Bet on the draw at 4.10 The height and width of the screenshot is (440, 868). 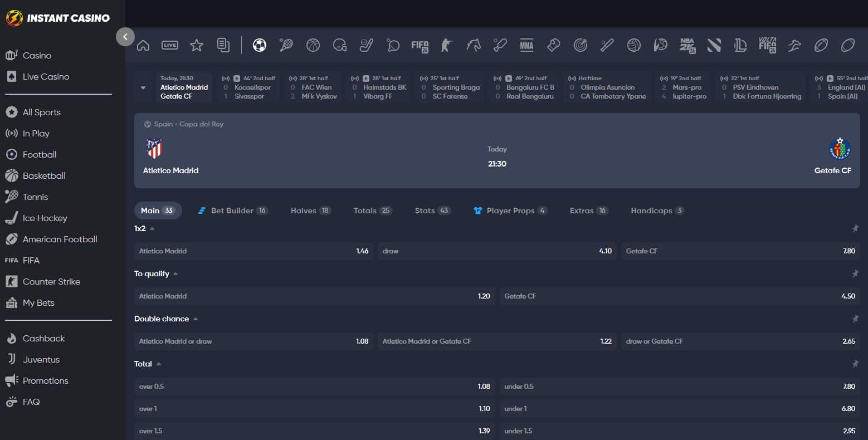point(497,251)
